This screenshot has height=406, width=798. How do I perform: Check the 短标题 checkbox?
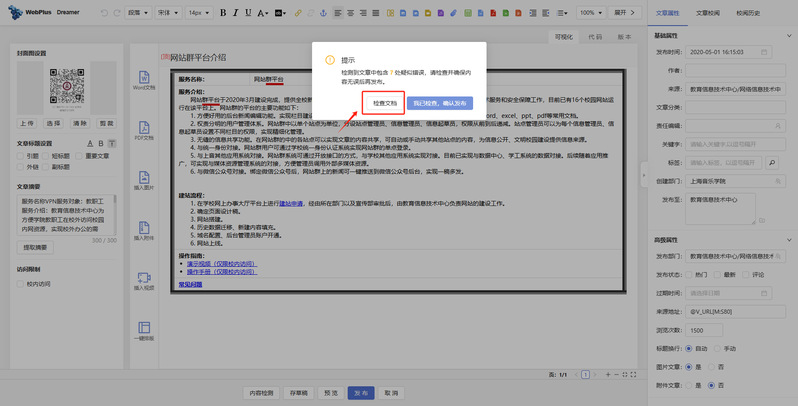(x=46, y=156)
